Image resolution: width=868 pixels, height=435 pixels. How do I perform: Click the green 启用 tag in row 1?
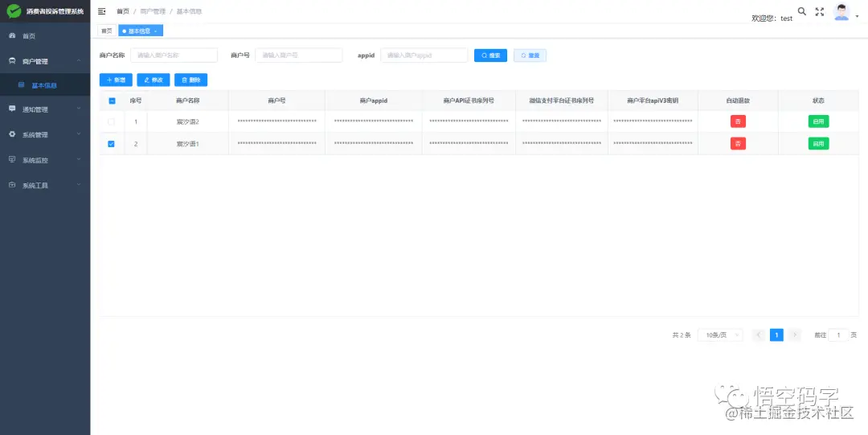tap(818, 121)
